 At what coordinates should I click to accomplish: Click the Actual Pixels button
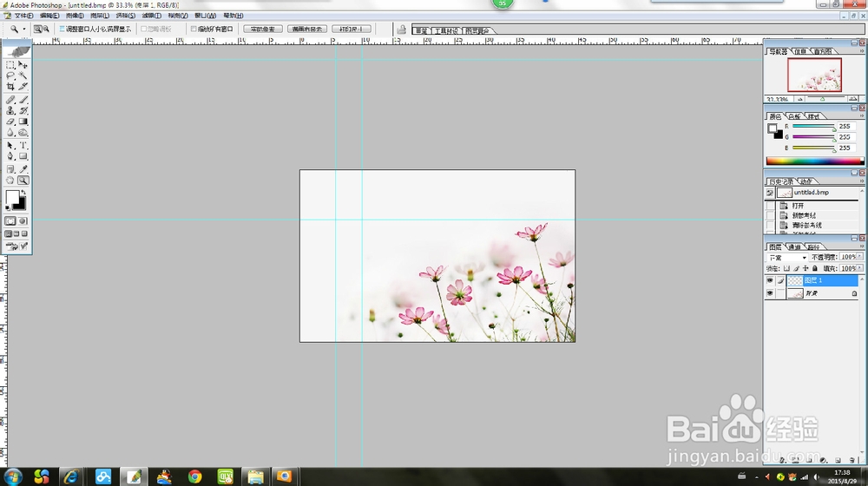[x=263, y=29]
